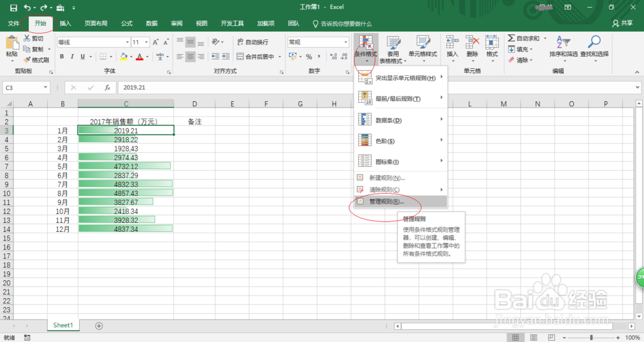Screen dimensions: 644x342
Task: Click the Share (共享) button
Action: pyautogui.click(x=622, y=23)
